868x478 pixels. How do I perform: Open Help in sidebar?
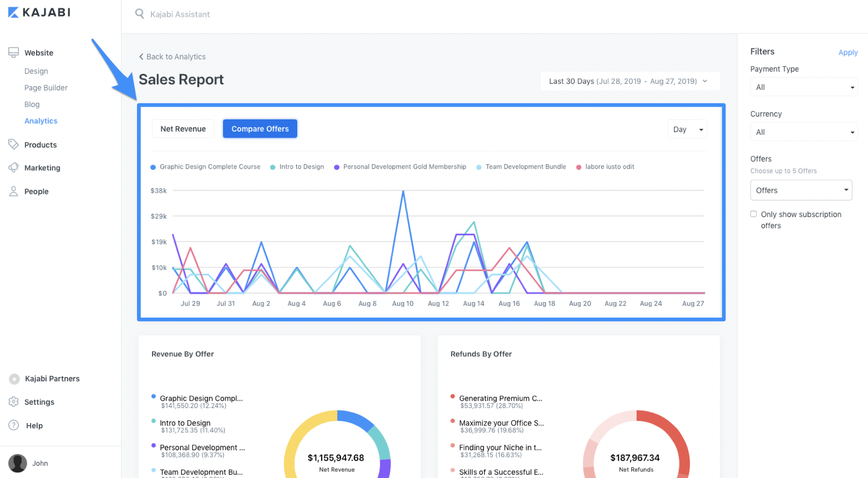(x=34, y=426)
